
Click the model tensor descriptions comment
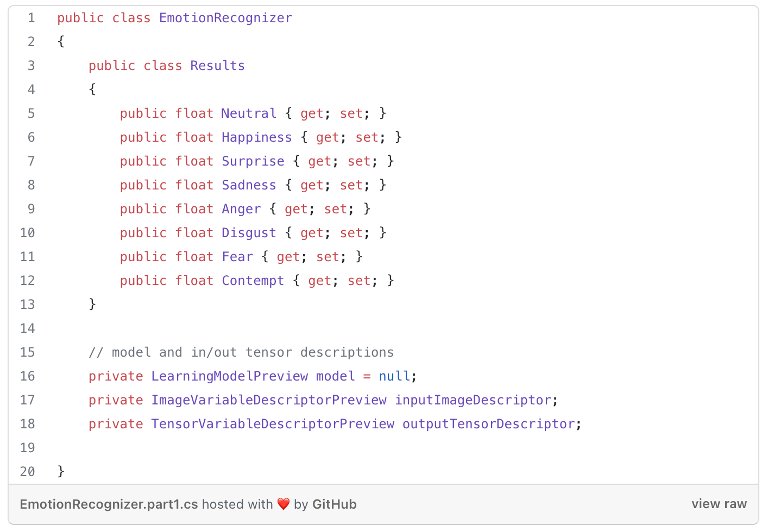pyautogui.click(x=241, y=352)
